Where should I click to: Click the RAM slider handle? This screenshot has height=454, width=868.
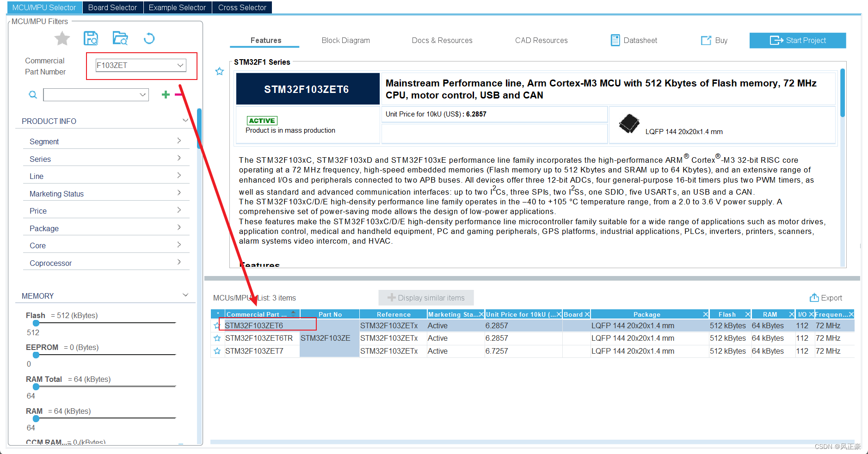click(x=36, y=418)
